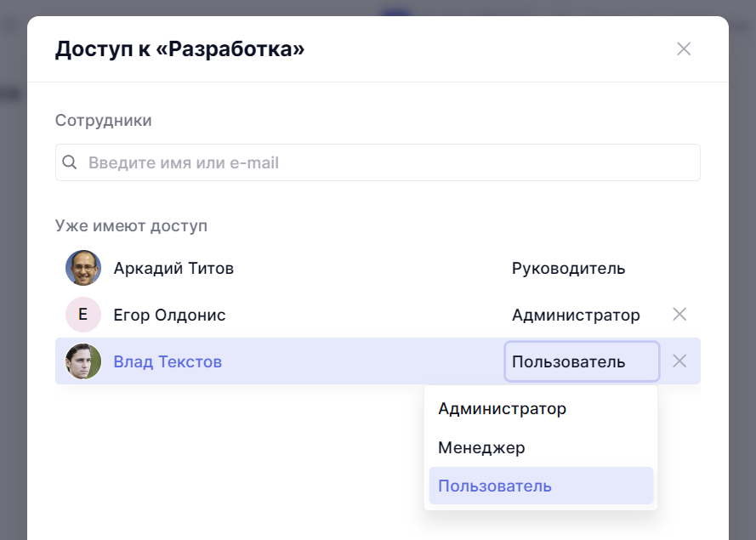Click the «Е» avatar of Егор Олдонис
Image resolution: width=756 pixels, height=540 pixels.
tap(83, 315)
